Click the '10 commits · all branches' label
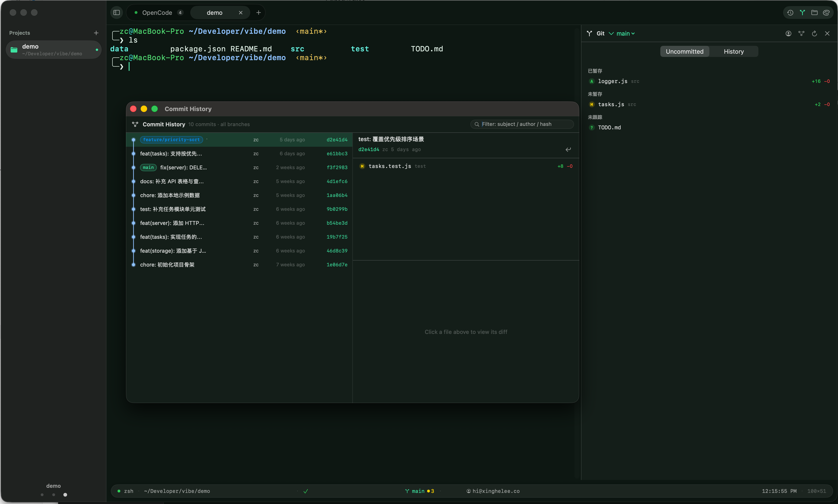The image size is (838, 504). (x=219, y=124)
